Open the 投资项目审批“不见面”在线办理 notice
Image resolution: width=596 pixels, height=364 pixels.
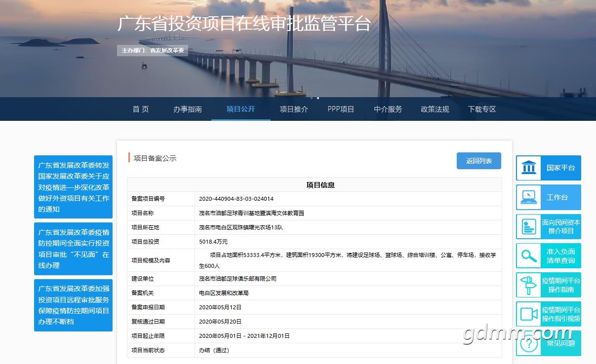point(74,249)
